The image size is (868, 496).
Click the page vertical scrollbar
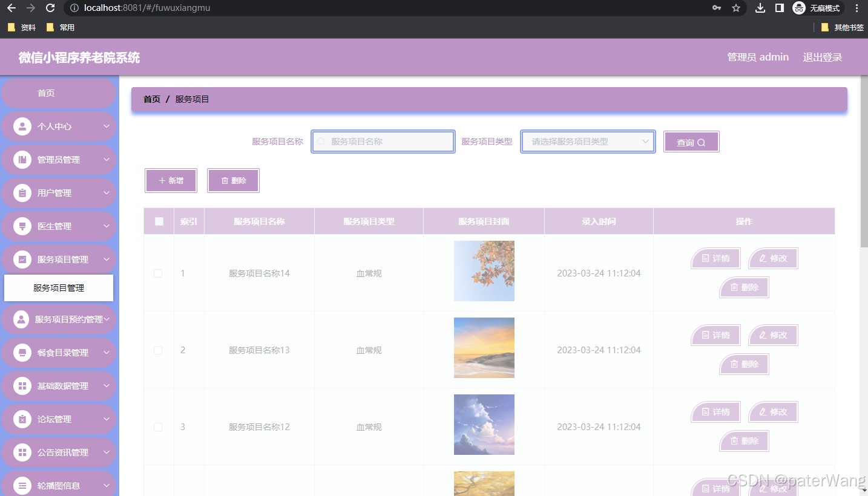(x=864, y=162)
